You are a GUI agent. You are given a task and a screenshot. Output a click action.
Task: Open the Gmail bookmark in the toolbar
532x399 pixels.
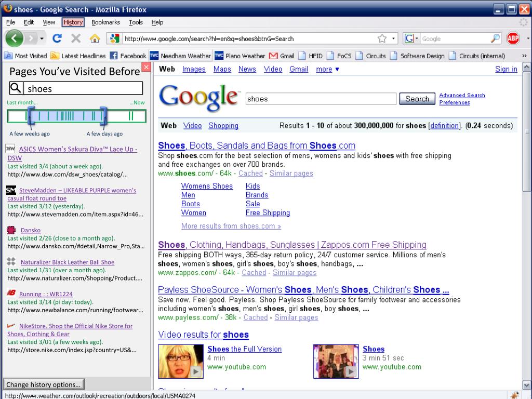coord(282,56)
